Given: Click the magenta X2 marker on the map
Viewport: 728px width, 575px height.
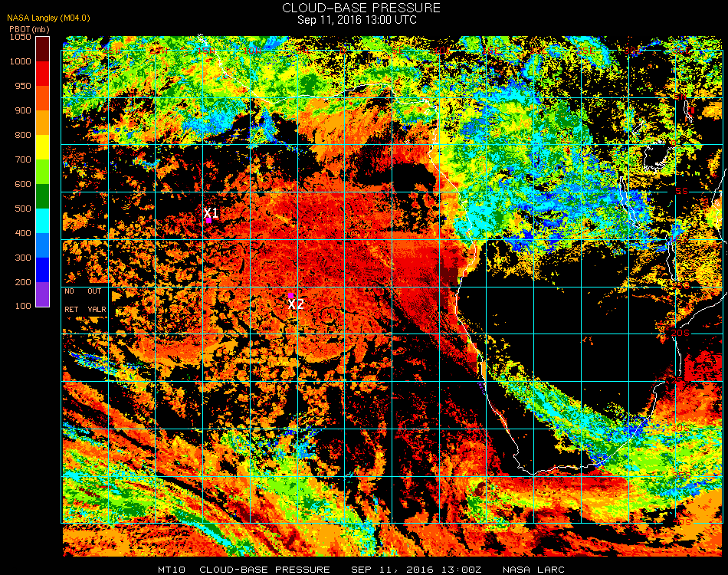Looking at the screenshot, I should coord(290,295).
